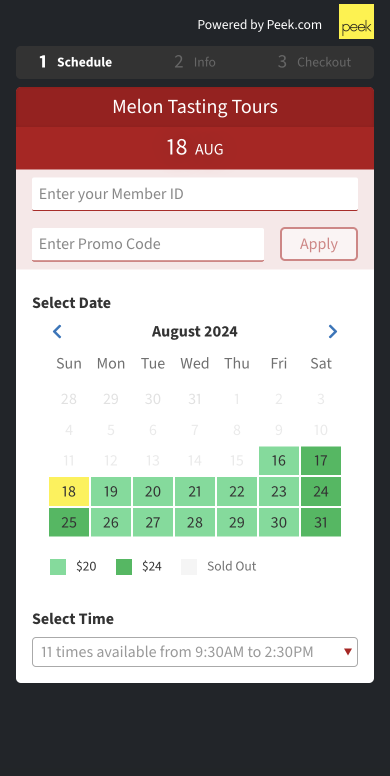Choose the highlighted August 18 date

(x=69, y=491)
